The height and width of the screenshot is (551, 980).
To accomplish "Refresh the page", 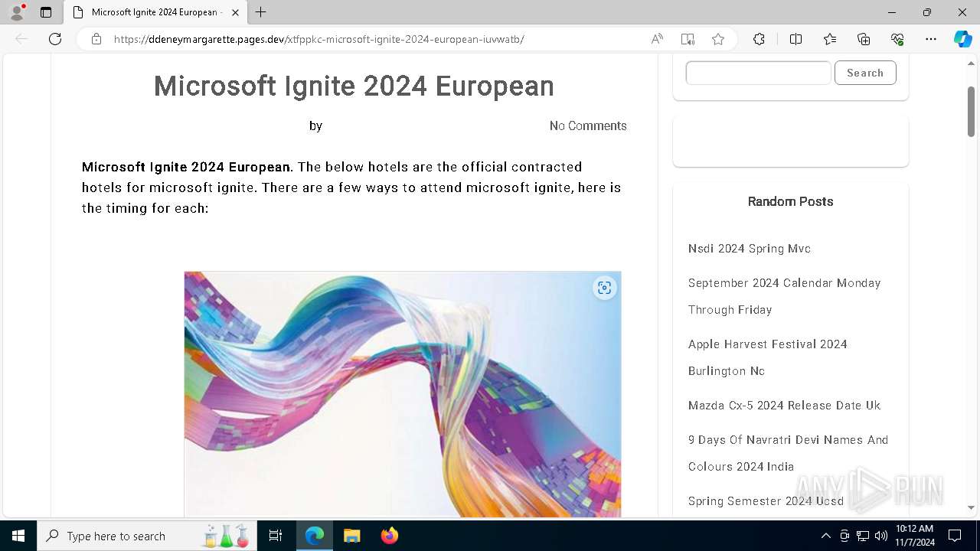I will [55, 39].
